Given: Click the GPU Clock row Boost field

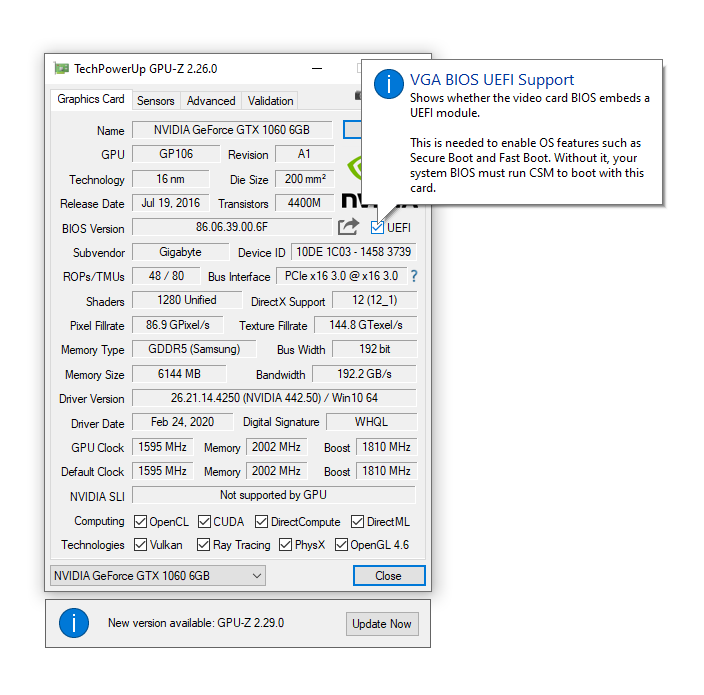Looking at the screenshot, I should [387, 447].
